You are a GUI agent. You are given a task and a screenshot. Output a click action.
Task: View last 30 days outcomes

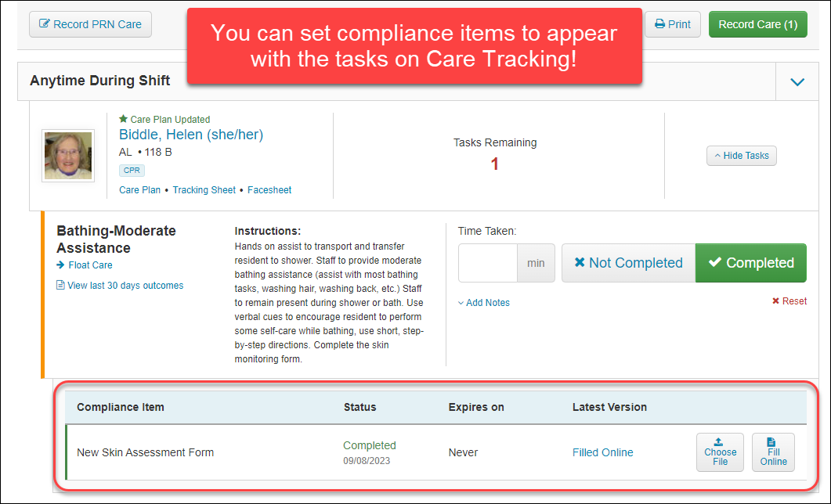(121, 286)
